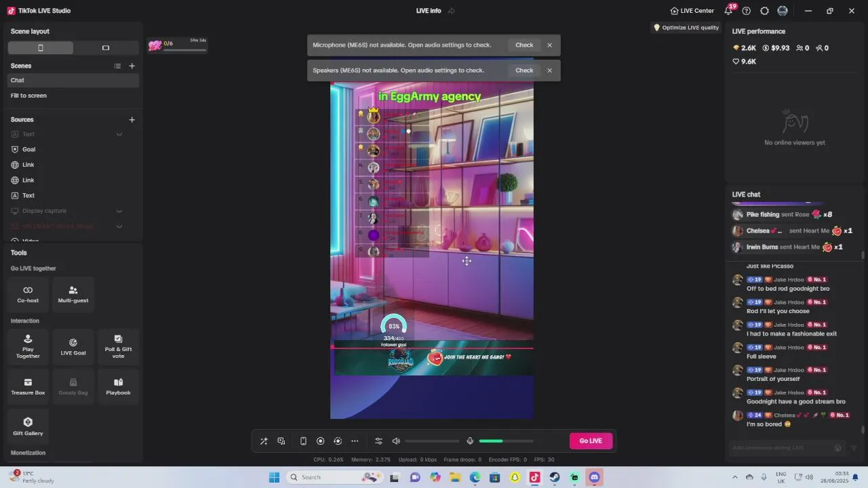This screenshot has height=488, width=868.
Task: Open Snapchat from the taskbar
Action: click(x=515, y=478)
